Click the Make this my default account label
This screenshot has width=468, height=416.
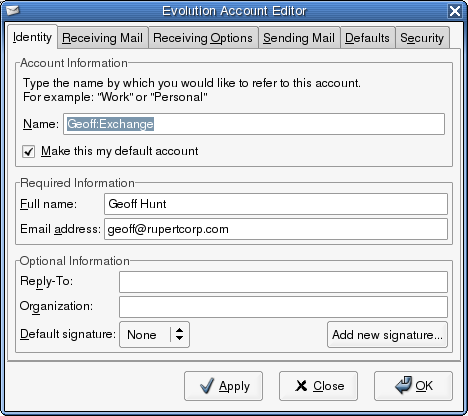pyautogui.click(x=120, y=151)
